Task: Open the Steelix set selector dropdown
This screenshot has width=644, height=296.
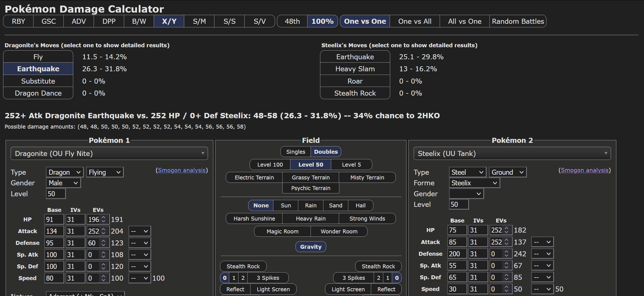Action: tap(512, 153)
